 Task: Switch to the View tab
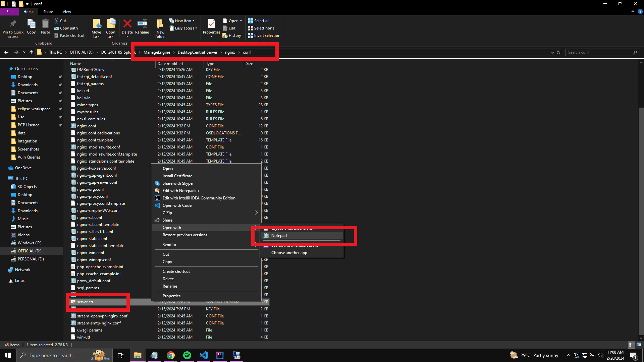(x=66, y=12)
